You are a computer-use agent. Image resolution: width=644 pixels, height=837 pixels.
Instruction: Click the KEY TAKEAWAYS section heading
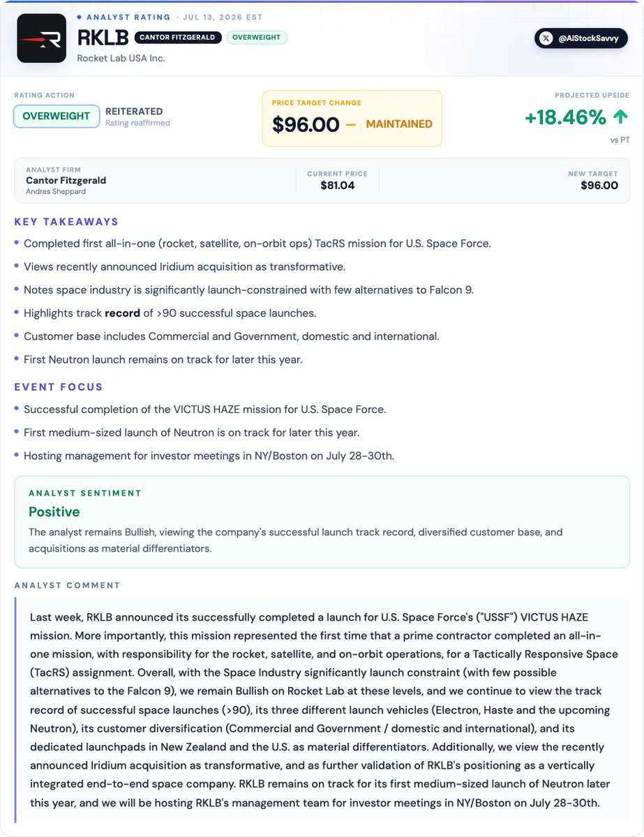point(66,222)
